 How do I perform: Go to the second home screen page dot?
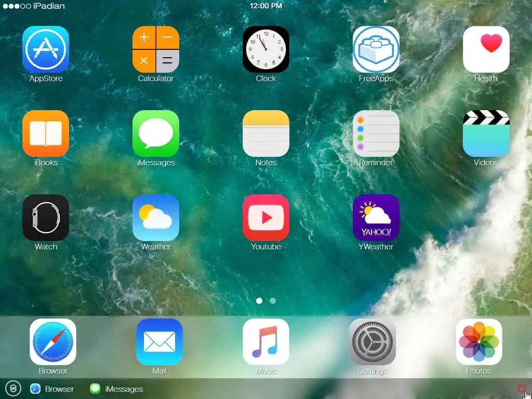pos(272,301)
